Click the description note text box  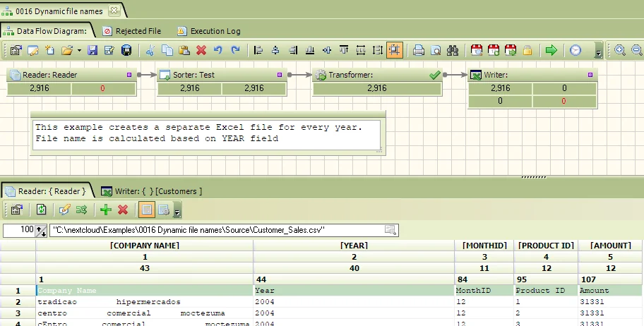[207, 135]
